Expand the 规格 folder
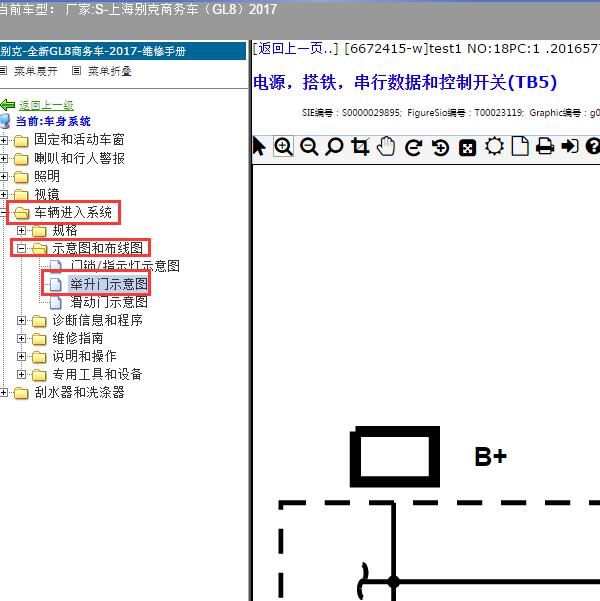 tap(21, 230)
